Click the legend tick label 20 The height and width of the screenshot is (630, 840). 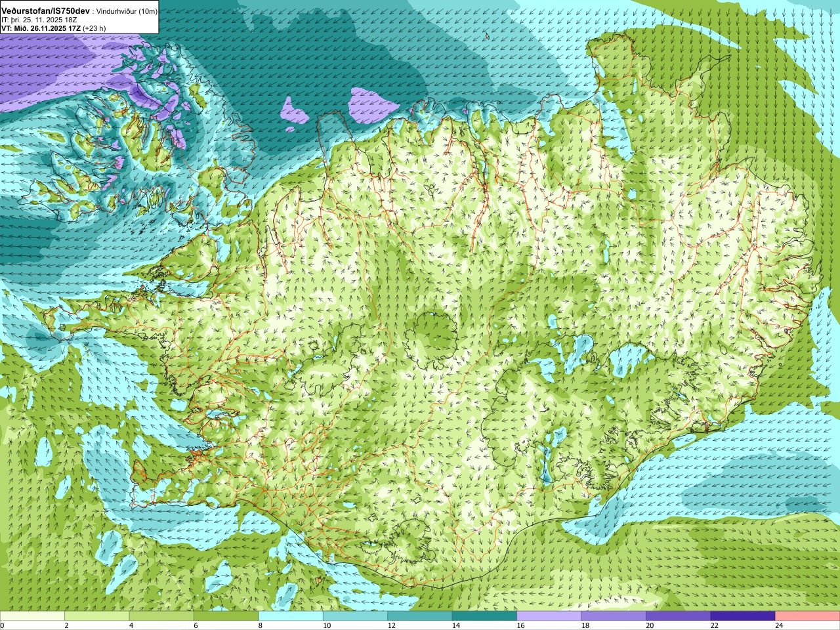point(650,625)
